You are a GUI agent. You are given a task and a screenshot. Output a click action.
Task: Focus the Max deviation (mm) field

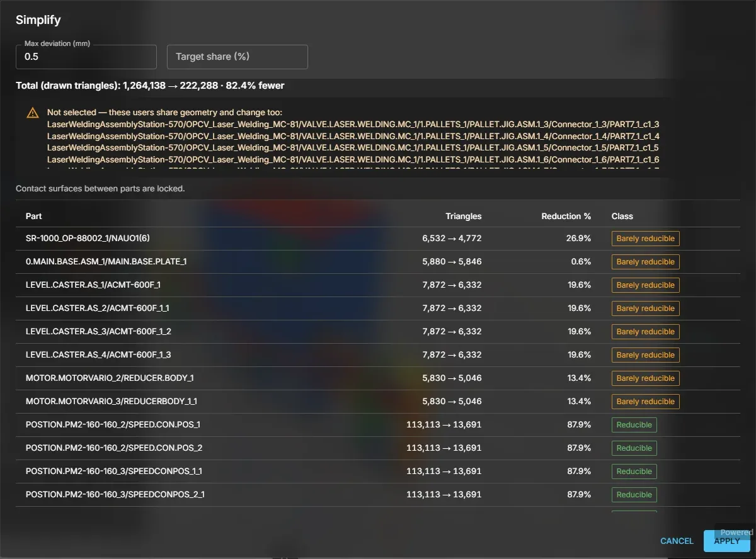click(x=86, y=57)
